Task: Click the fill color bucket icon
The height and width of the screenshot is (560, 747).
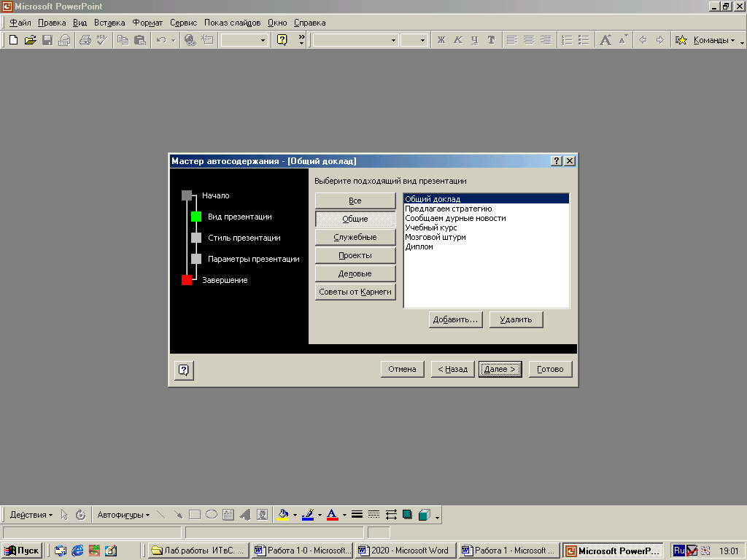Action: point(284,515)
